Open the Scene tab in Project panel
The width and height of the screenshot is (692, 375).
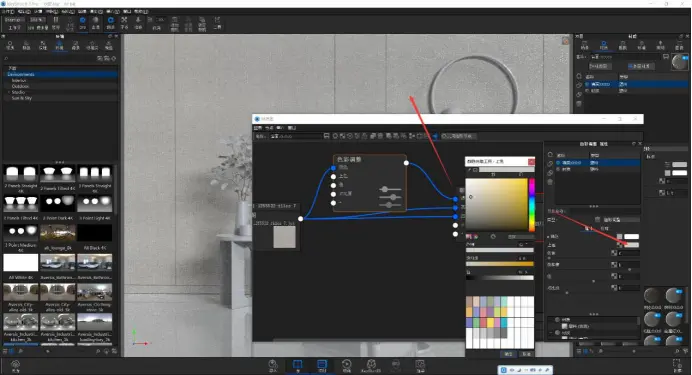[x=585, y=45]
